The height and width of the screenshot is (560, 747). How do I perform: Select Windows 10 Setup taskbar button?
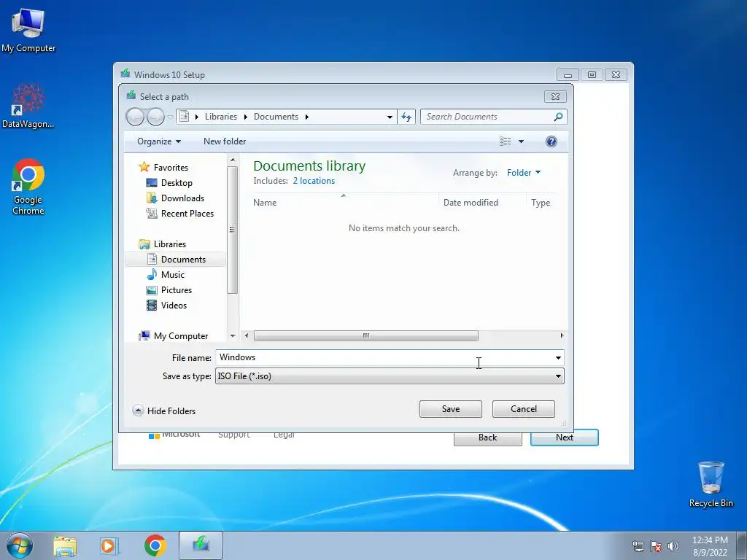[201, 545]
